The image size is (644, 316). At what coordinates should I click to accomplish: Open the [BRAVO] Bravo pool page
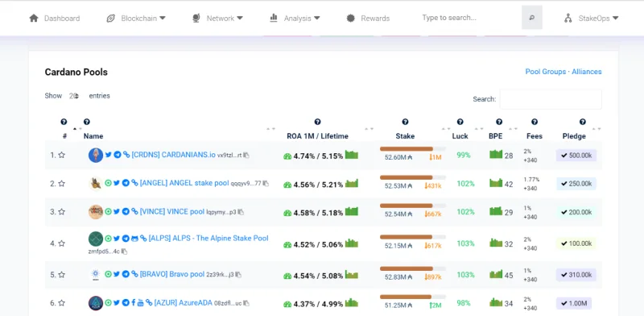click(172, 274)
